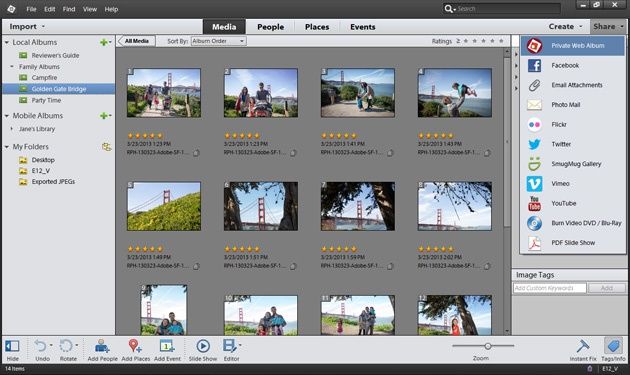This screenshot has width=630, height=375.
Task: Rotate the photo with Rotate icon
Action: coord(66,346)
